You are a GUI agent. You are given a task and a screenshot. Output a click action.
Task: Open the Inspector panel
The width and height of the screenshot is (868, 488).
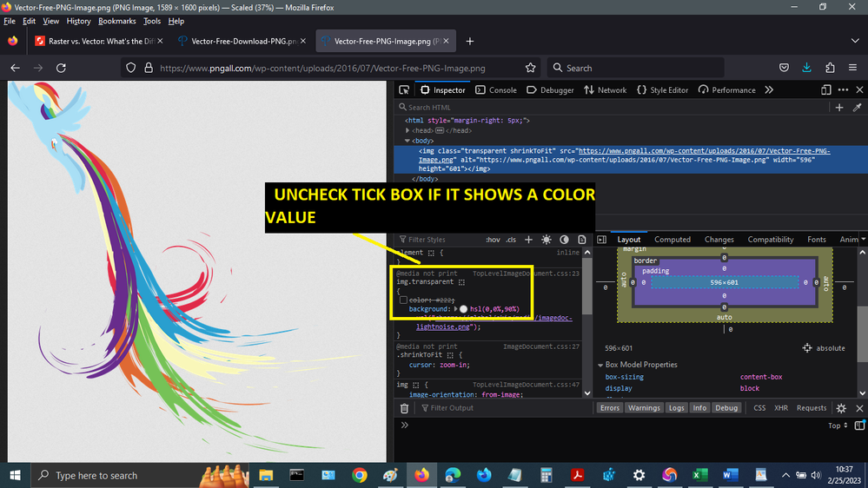443,90
